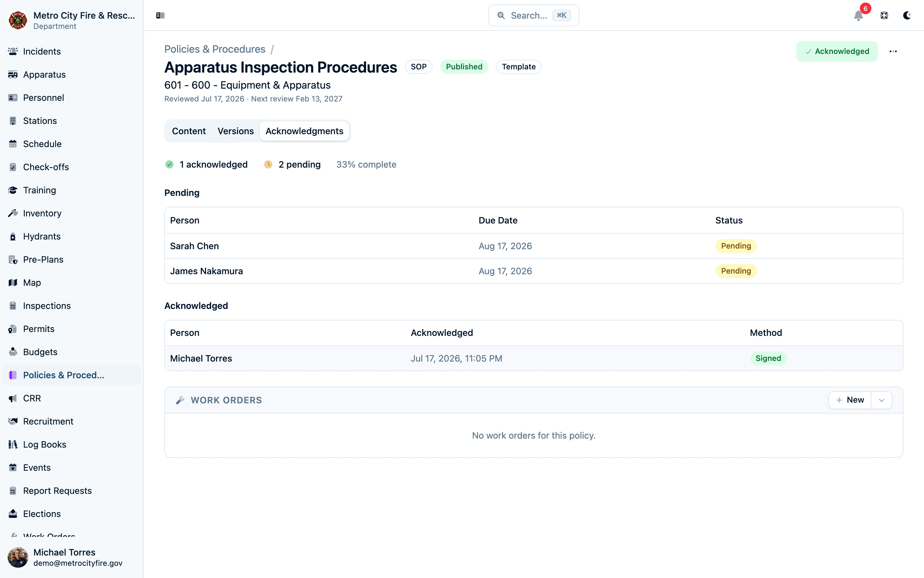This screenshot has width=924, height=578.
Task: Click the Recruitment handshake icon
Action: click(13, 421)
